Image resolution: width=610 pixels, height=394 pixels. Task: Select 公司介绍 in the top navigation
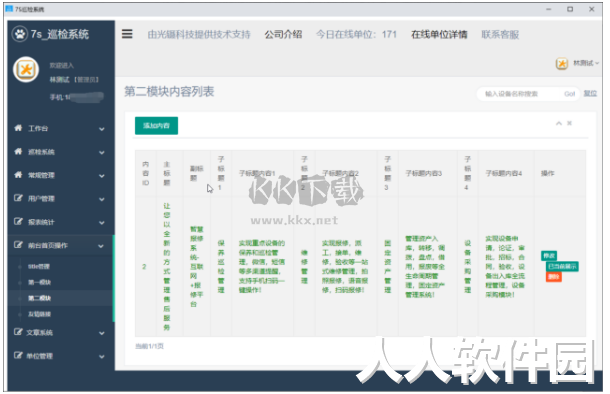[x=283, y=34]
